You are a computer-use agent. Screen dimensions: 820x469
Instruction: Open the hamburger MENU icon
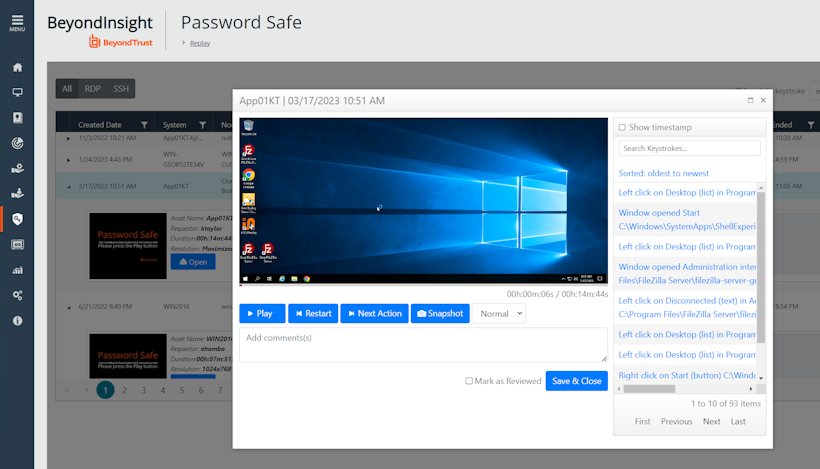tap(17, 22)
